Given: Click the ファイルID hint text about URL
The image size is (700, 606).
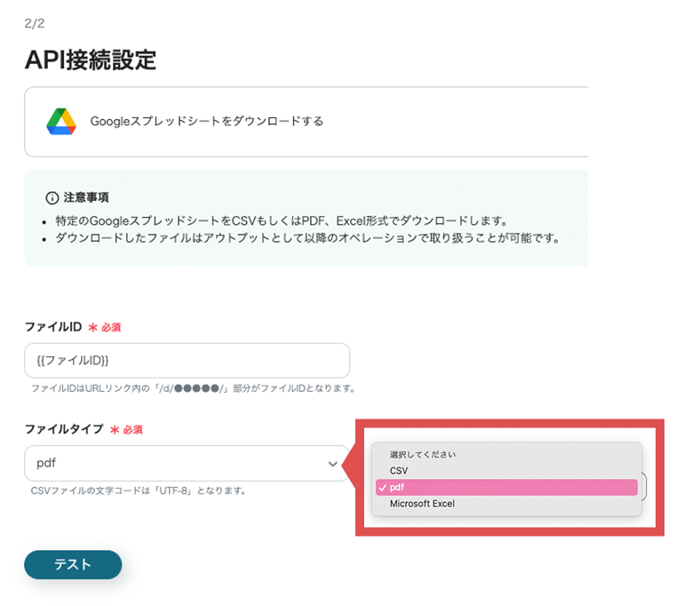Looking at the screenshot, I should click(193, 388).
